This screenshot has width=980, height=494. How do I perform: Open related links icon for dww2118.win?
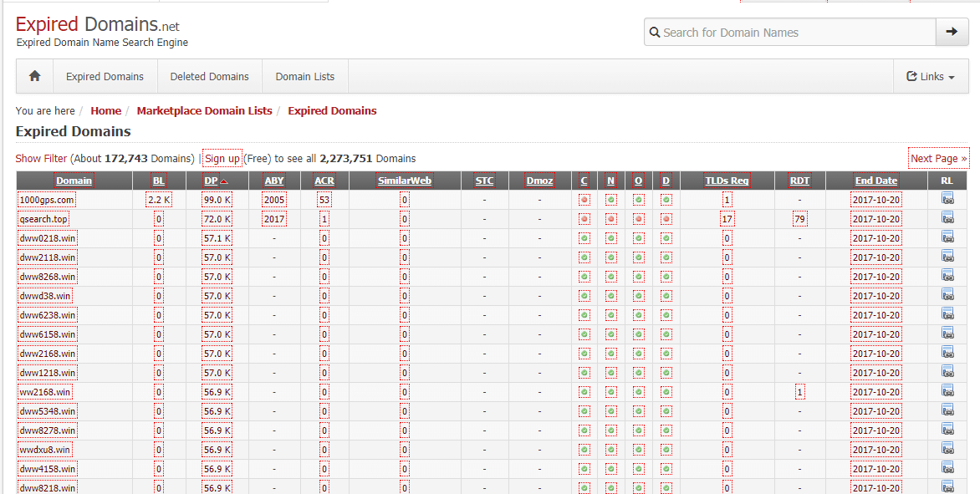pyautogui.click(x=947, y=257)
